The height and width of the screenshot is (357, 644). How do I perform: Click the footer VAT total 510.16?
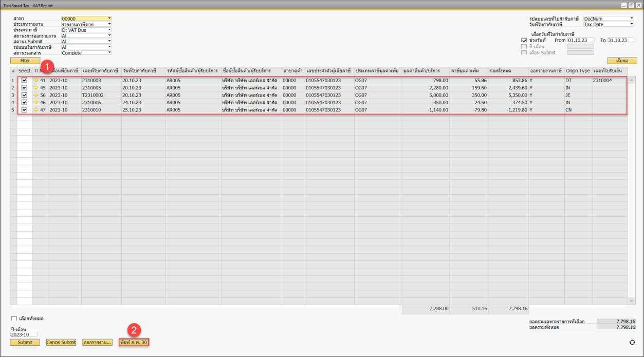[469, 309]
